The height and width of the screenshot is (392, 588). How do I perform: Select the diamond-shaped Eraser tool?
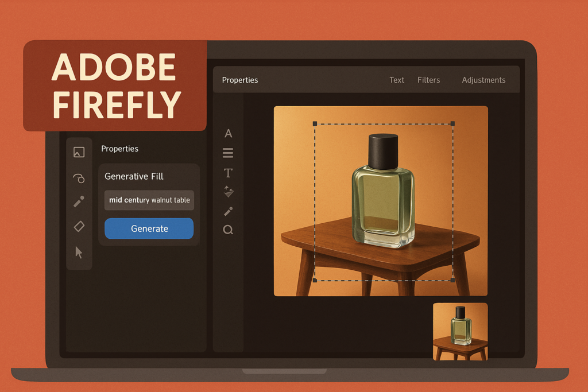pos(79,226)
